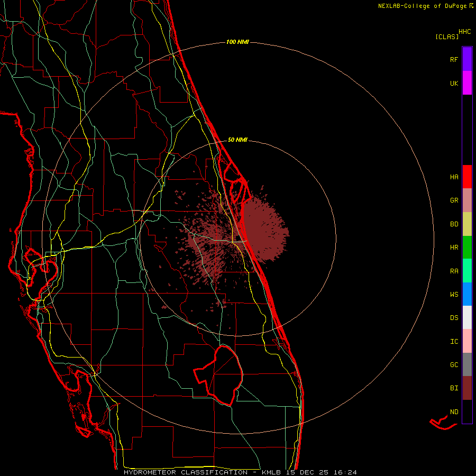The image size is (476, 476).
Task: Click the RF legend label
Action: click(454, 60)
